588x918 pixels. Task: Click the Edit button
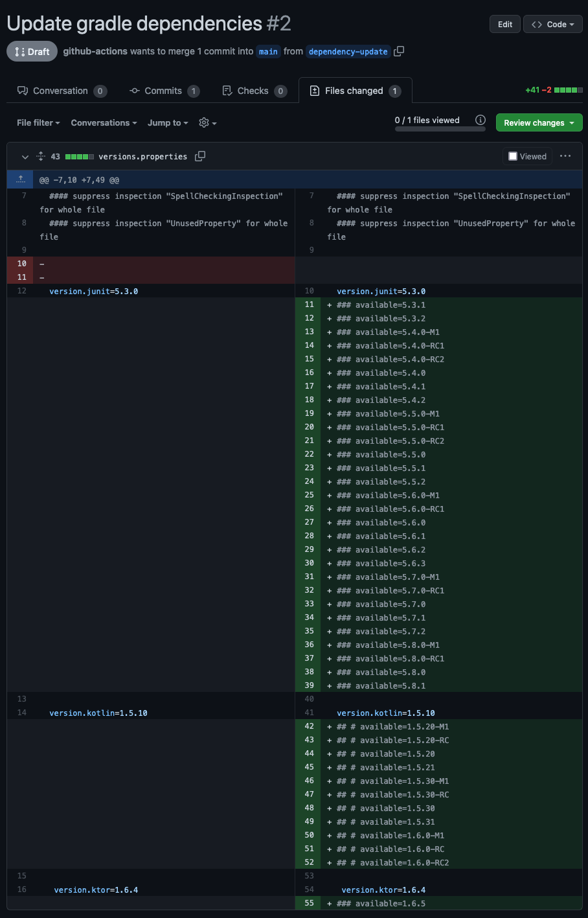(x=504, y=24)
